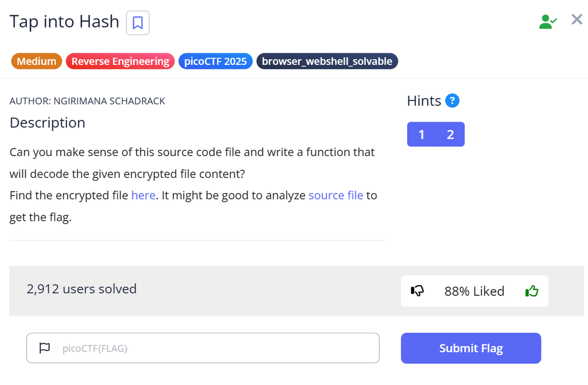Click the thumbs up like icon
588x385 pixels.
tap(532, 291)
